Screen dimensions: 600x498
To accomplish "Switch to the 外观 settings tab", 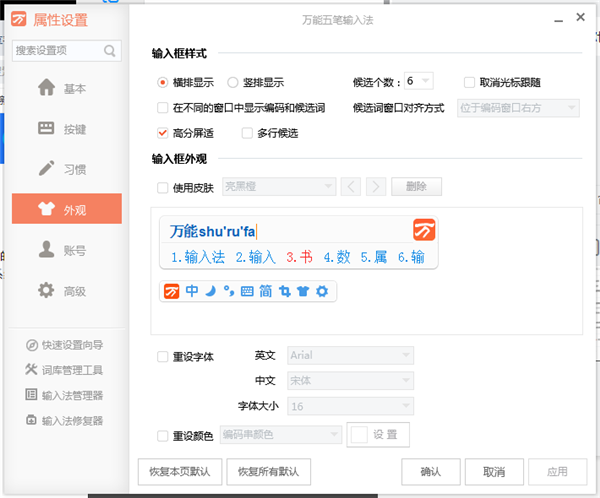I will click(67, 209).
